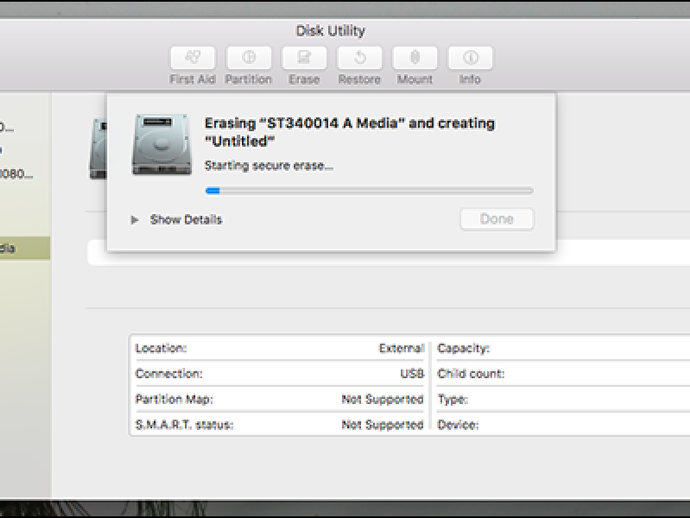This screenshot has height=518, width=690.
Task: Click the 'Starting secure erase...' status text
Action: 268,165
